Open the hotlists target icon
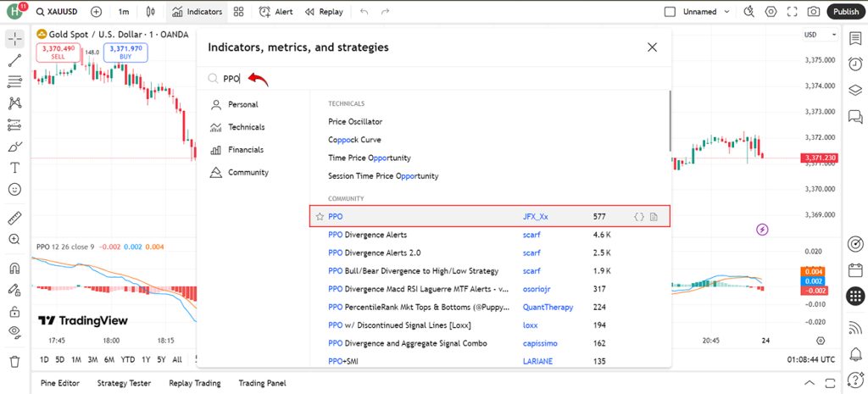The width and height of the screenshot is (868, 394). coord(855,244)
